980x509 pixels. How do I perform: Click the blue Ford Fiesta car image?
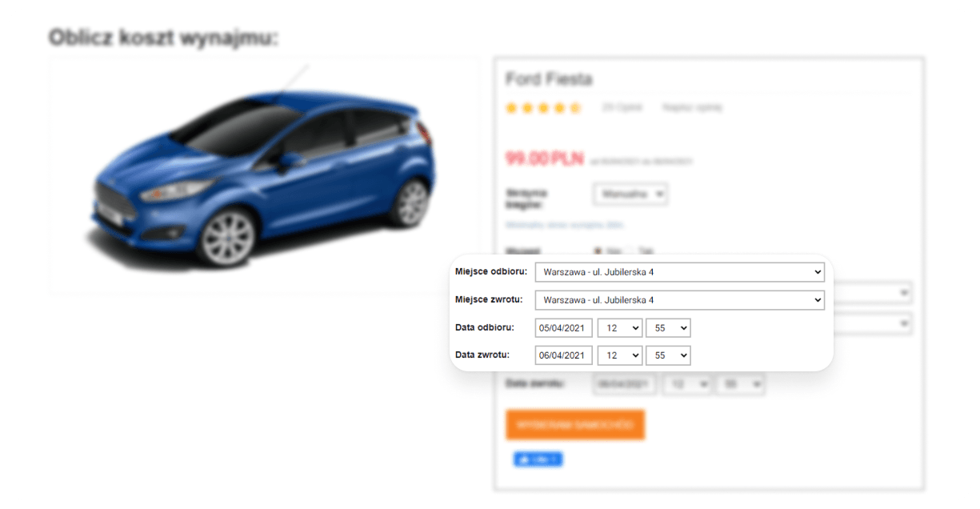(262, 176)
